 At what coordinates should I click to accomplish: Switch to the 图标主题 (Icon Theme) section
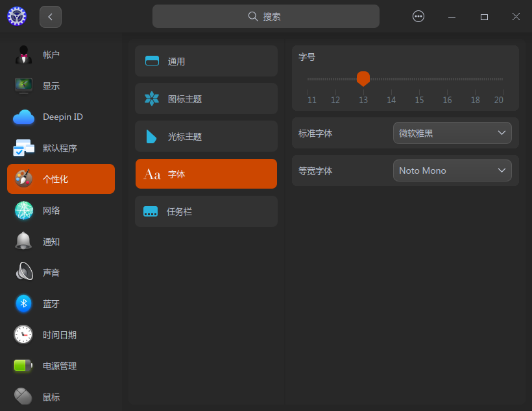click(x=206, y=99)
